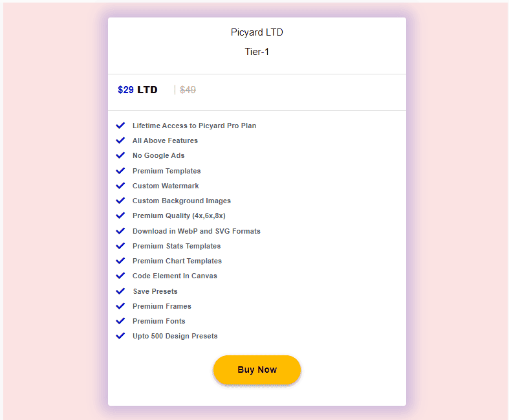Click the $29 LTD price
This screenshot has width=509, height=420.
coord(138,90)
